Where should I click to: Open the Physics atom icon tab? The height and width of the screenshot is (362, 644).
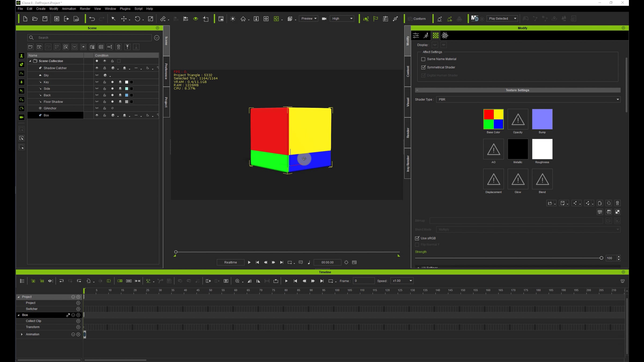pyautogui.click(x=445, y=35)
